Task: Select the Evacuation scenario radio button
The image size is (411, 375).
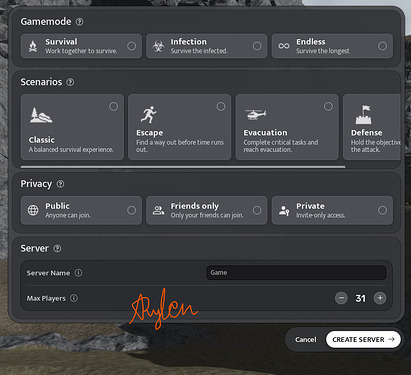Action: click(328, 106)
